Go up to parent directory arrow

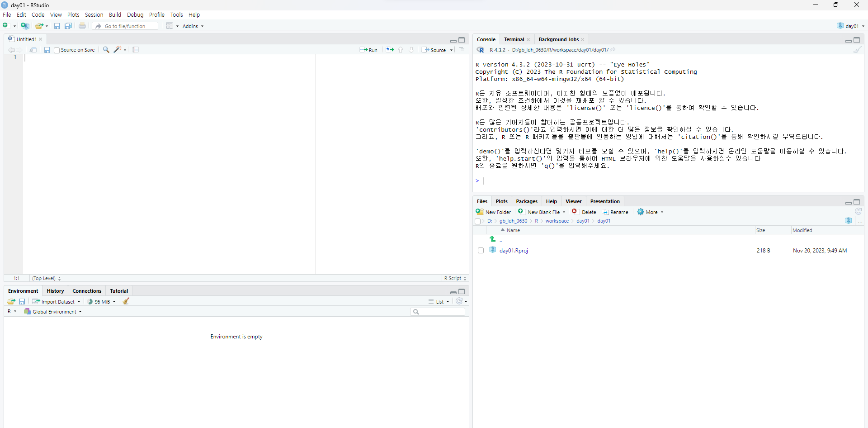tap(493, 239)
